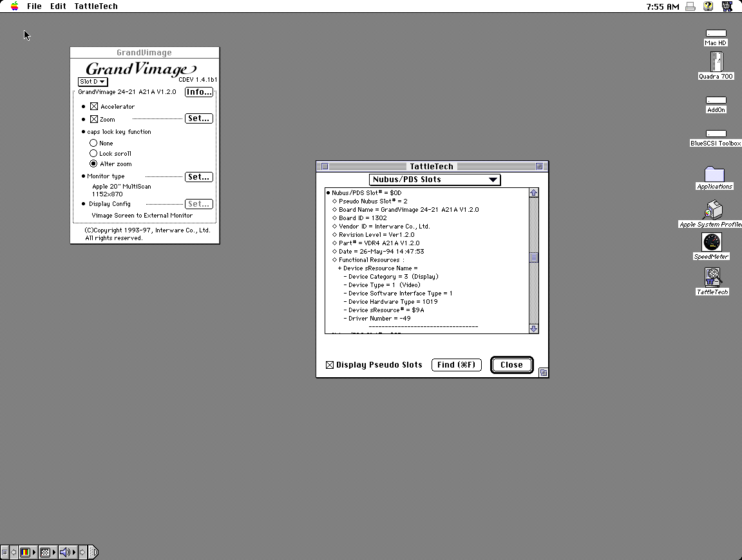Screen dimensions: 742x560
Task: Click the TattleTech window resize grow box
Action: tap(544, 373)
